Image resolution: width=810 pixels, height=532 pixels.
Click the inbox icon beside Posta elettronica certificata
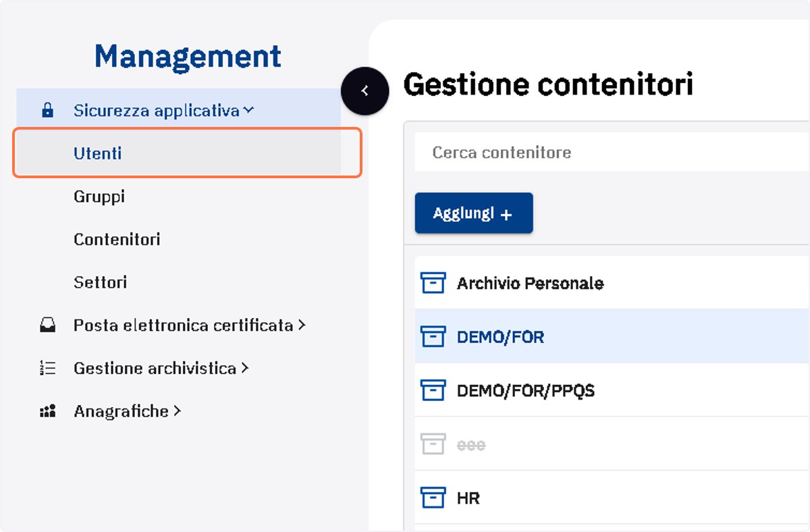pos(47,325)
